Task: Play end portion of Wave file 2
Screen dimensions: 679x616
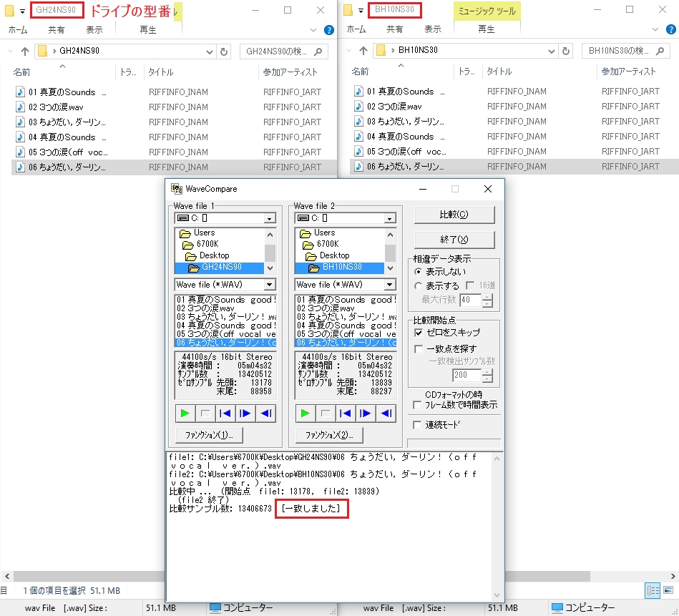Action: (386, 414)
